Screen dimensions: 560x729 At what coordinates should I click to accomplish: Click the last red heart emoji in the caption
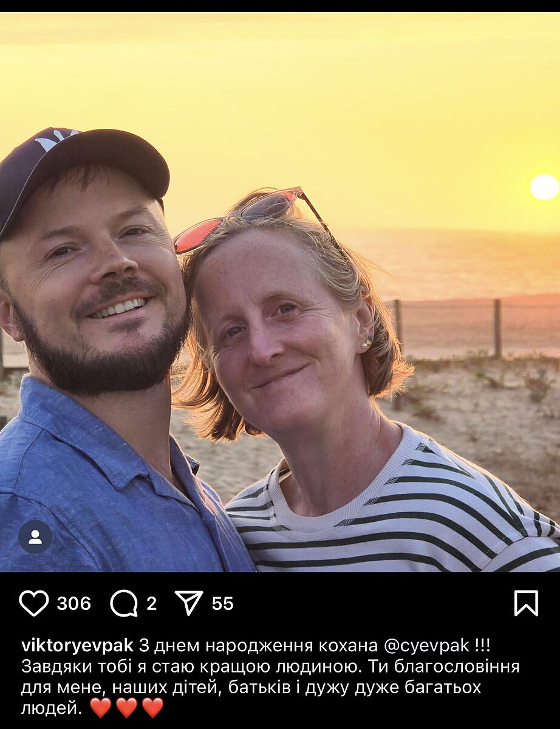[152, 708]
